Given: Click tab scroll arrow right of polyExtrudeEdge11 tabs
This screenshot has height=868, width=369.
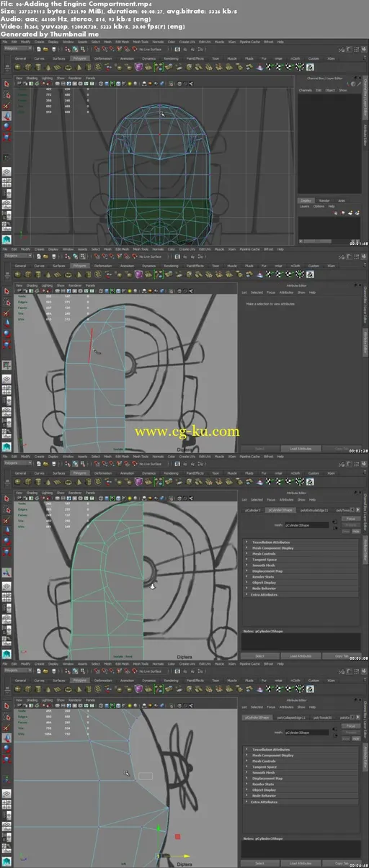Looking at the screenshot, I should [x=358, y=510].
